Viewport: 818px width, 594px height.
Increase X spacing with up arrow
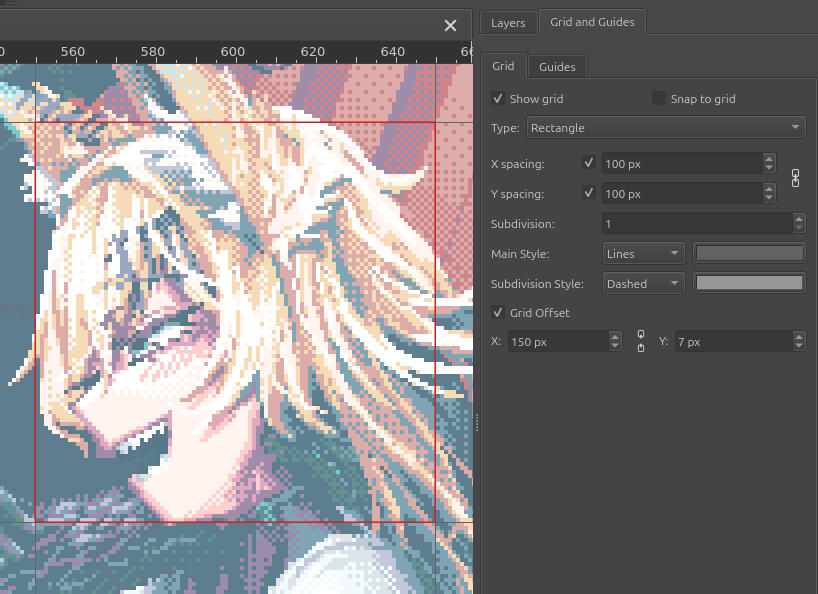[x=769, y=159]
